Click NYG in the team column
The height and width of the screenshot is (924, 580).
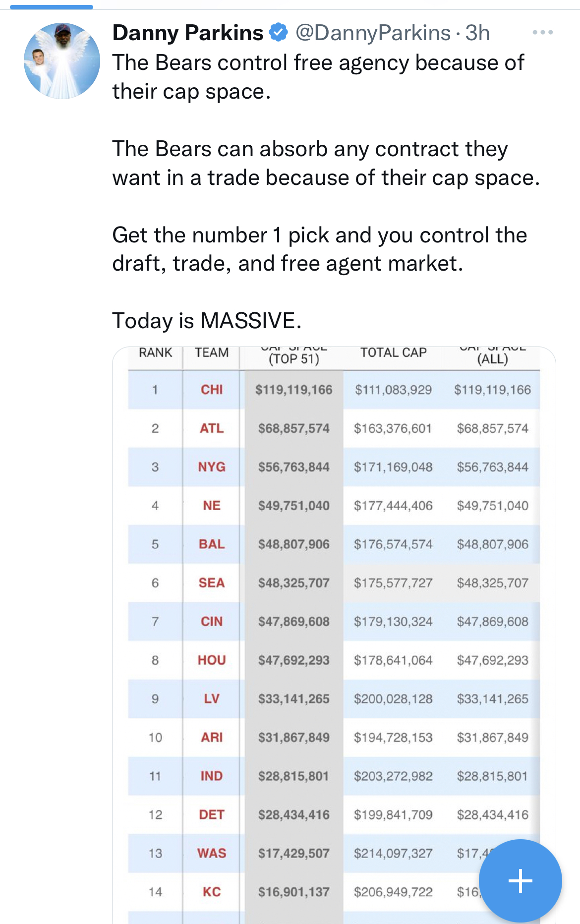[x=212, y=467]
